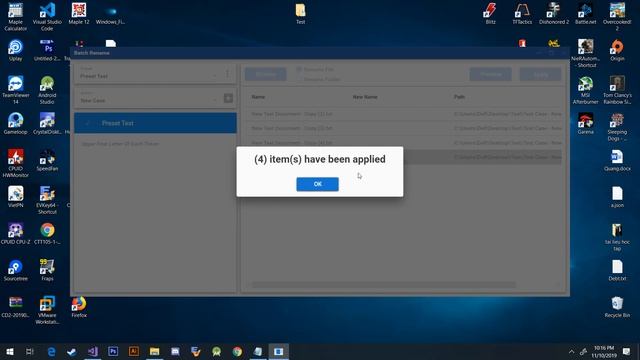
Task: Open Illustrator from the taskbar
Action: [x=133, y=351]
